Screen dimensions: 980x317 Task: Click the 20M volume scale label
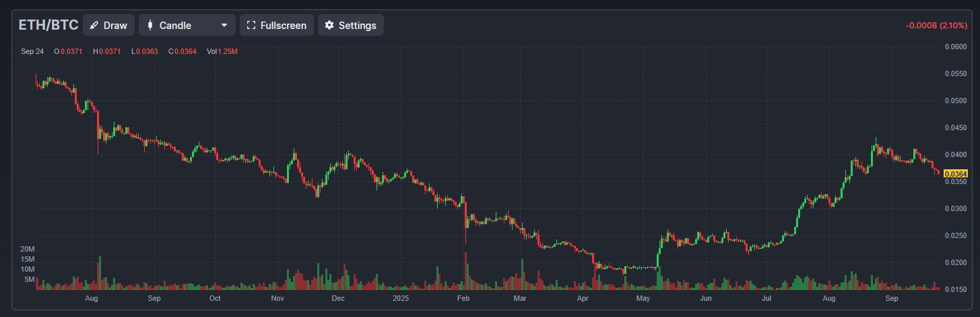tap(27, 249)
